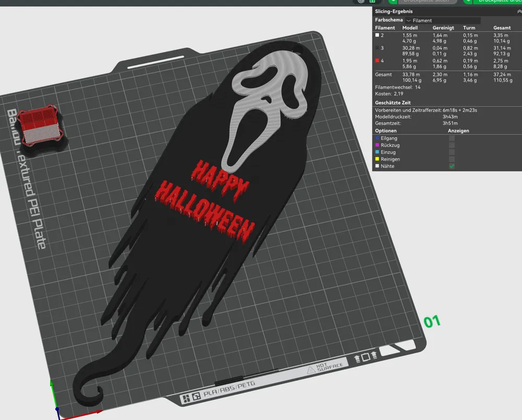Click the blue Eilgang legend swatch

pyautogui.click(x=377, y=138)
